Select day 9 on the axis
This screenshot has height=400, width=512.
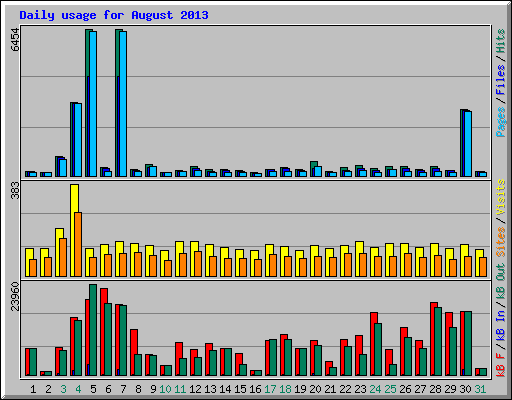click(153, 389)
